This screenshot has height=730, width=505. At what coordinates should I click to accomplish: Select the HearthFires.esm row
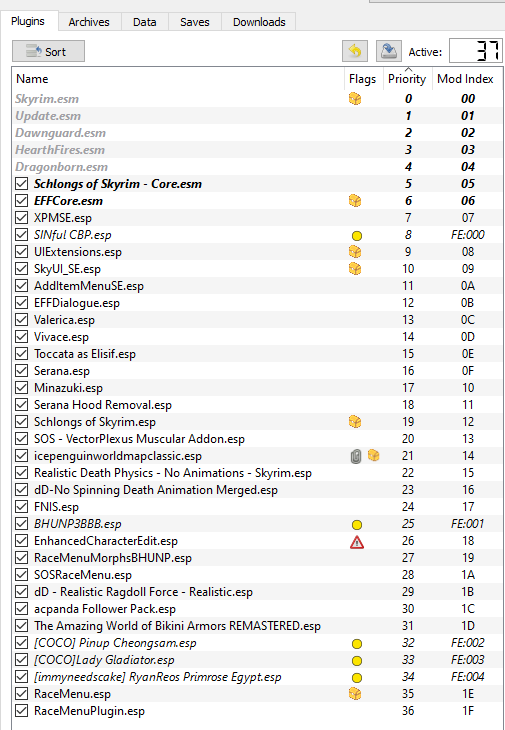point(257,150)
